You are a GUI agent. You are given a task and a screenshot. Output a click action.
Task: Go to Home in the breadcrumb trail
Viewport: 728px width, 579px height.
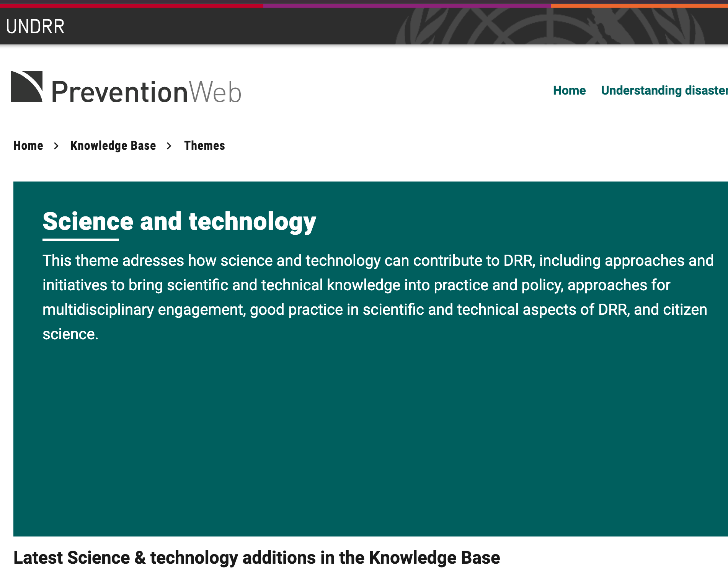click(28, 146)
